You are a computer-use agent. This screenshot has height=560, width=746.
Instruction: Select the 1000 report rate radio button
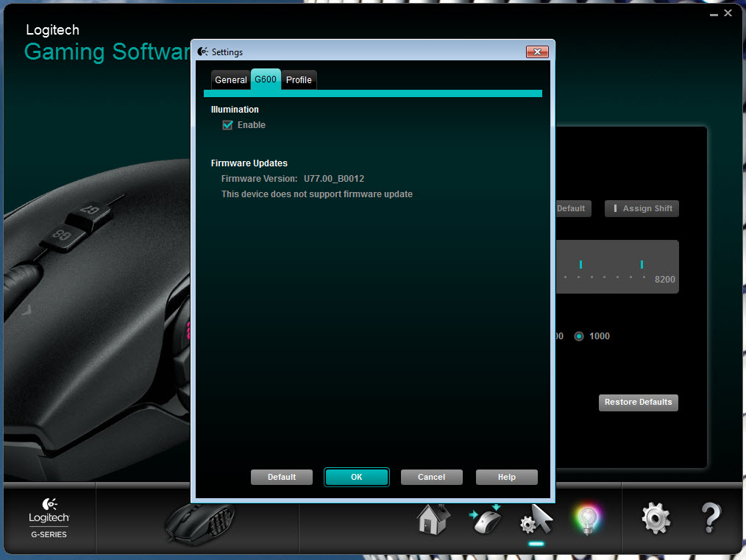(x=578, y=336)
